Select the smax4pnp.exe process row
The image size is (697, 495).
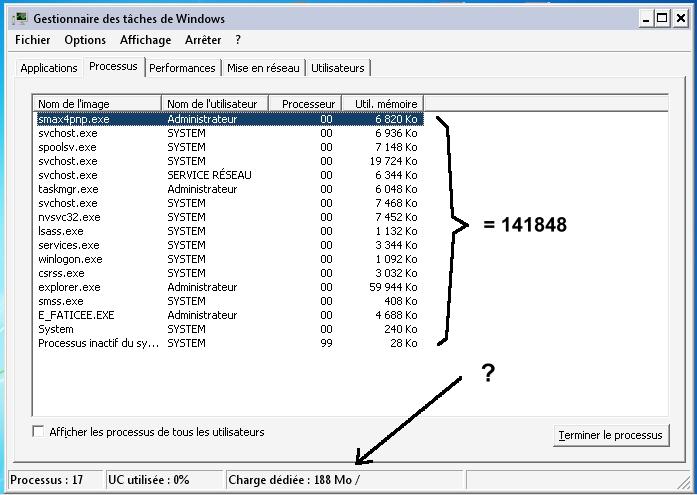tap(229, 119)
